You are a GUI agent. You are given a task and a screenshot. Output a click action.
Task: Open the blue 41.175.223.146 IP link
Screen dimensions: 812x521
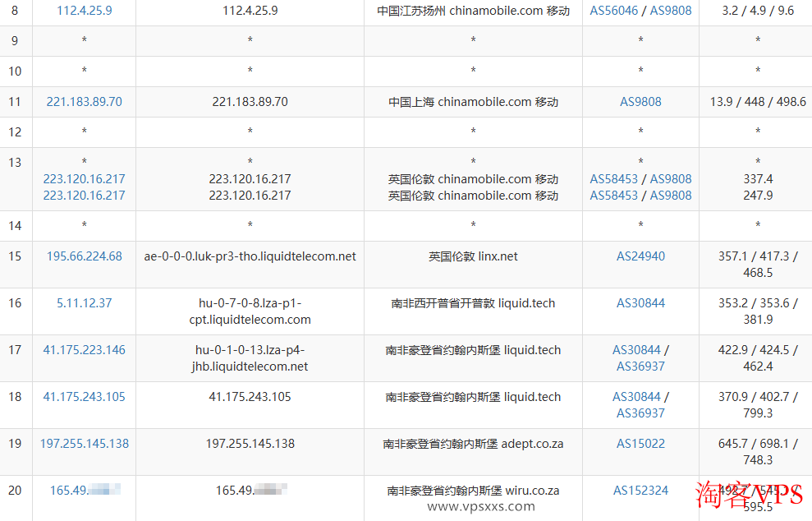(84, 350)
